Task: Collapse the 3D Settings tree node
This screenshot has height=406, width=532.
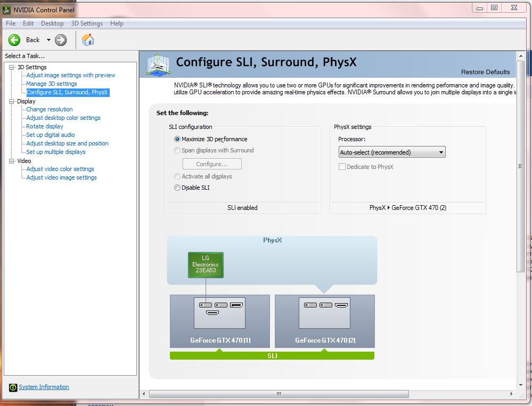Action: click(12, 67)
